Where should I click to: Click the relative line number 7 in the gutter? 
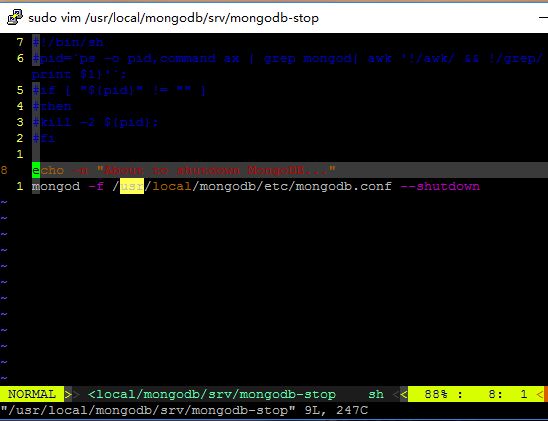20,42
